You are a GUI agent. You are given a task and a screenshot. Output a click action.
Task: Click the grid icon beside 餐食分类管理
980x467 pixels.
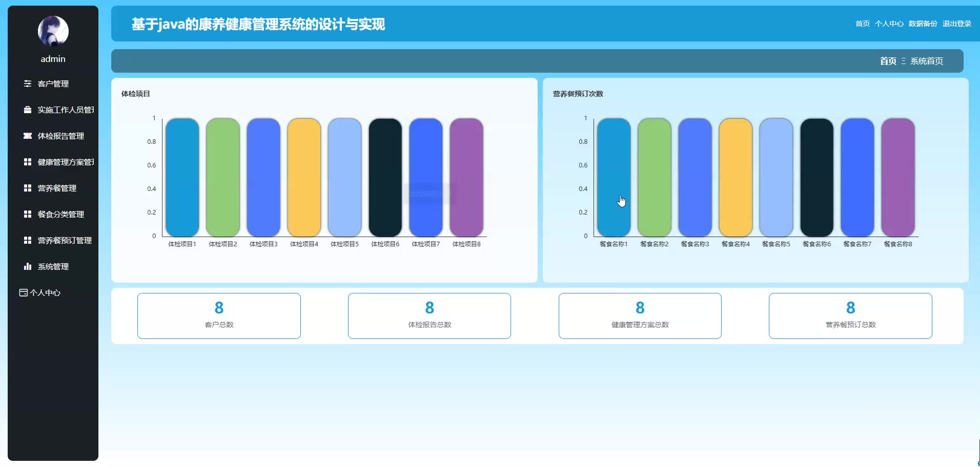[x=28, y=214]
